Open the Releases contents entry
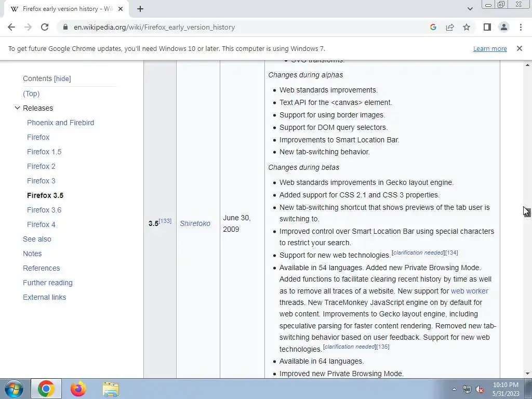532x399 pixels. click(38, 108)
